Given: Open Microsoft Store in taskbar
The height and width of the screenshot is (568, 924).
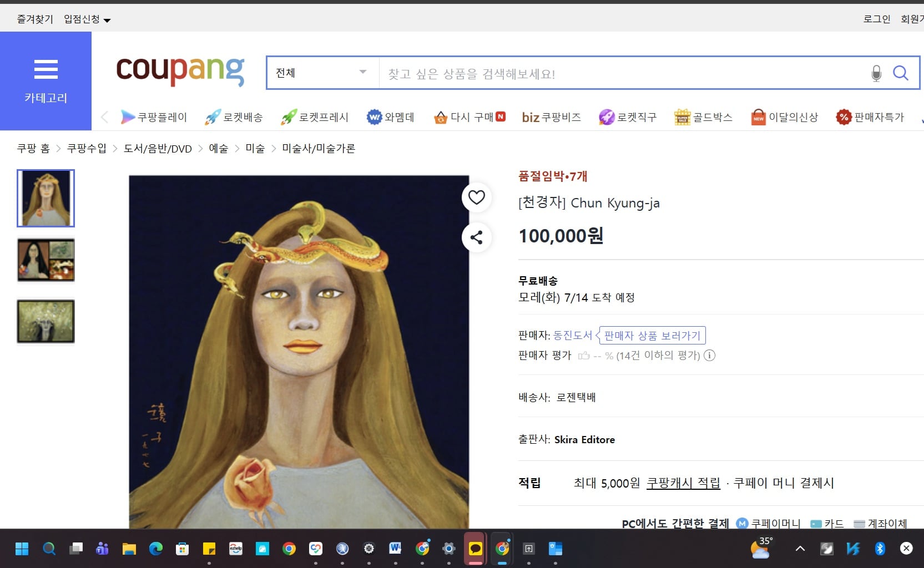Looking at the screenshot, I should [182, 549].
